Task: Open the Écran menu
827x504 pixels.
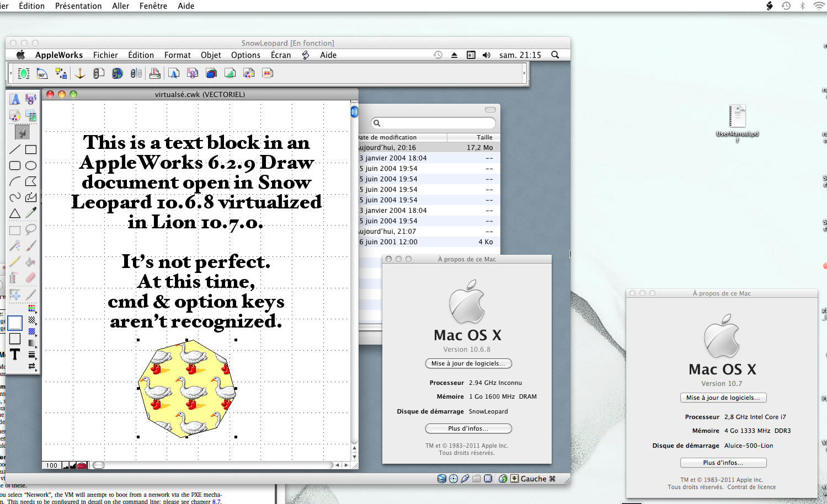Action: pyautogui.click(x=281, y=55)
